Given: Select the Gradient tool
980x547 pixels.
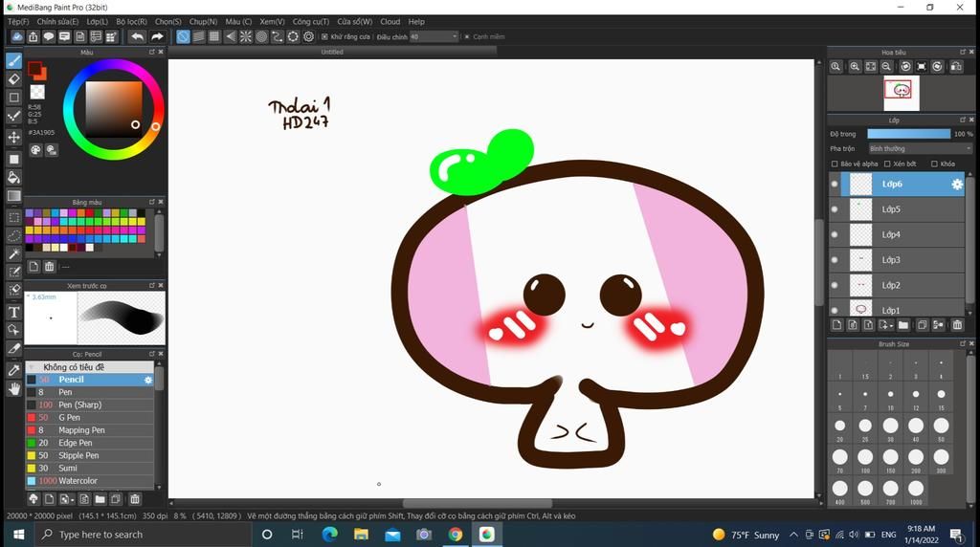Looking at the screenshot, I should coord(13,196).
